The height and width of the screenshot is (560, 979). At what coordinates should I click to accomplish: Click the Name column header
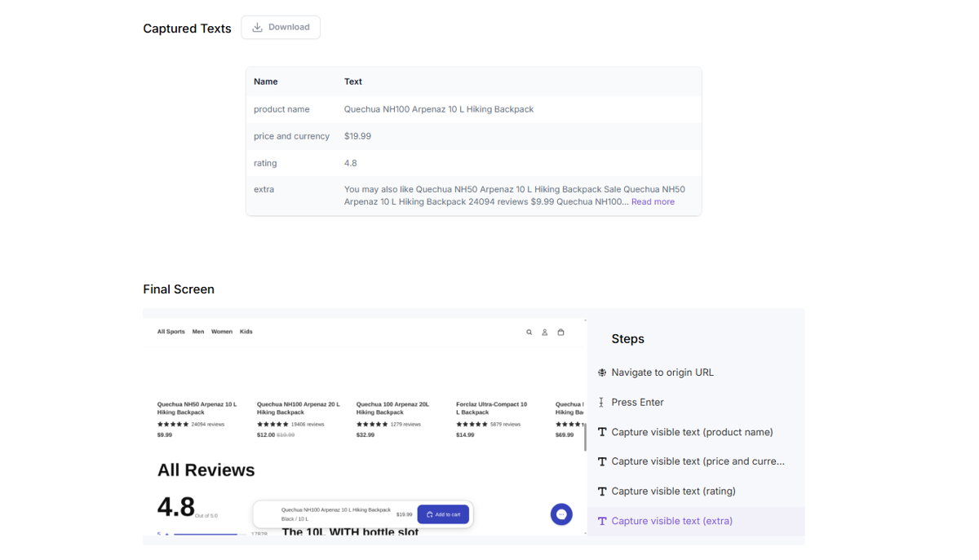266,82
